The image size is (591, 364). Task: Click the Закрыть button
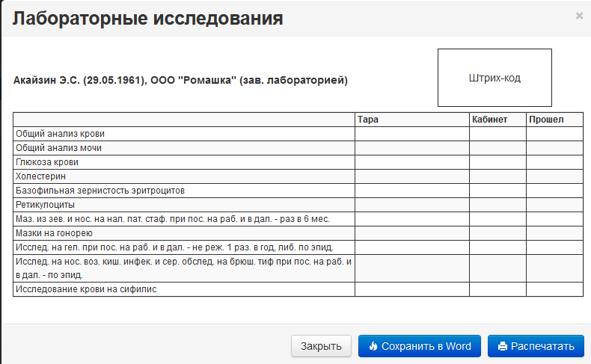click(321, 346)
